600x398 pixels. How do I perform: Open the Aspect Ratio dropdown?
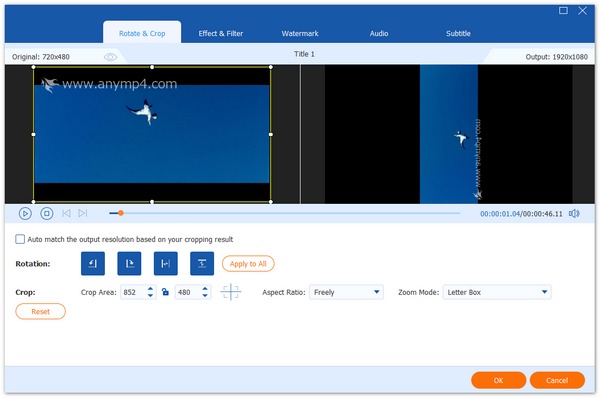(346, 292)
